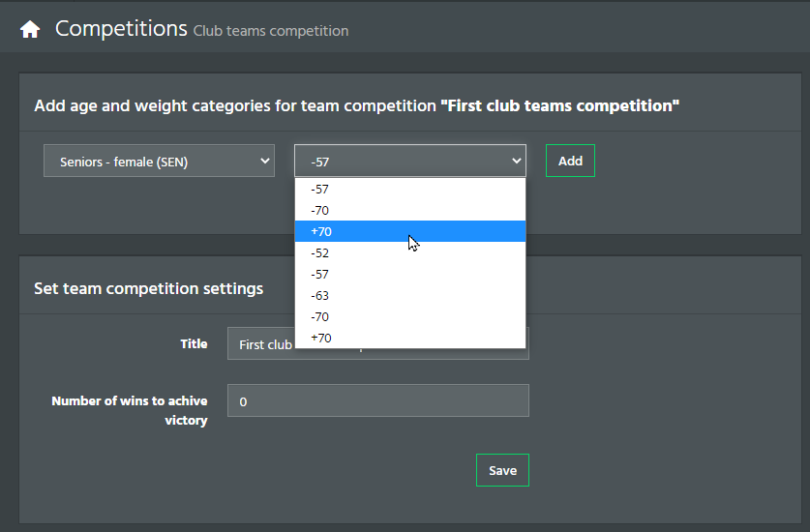
Task: Save the team competition settings
Action: pos(502,470)
